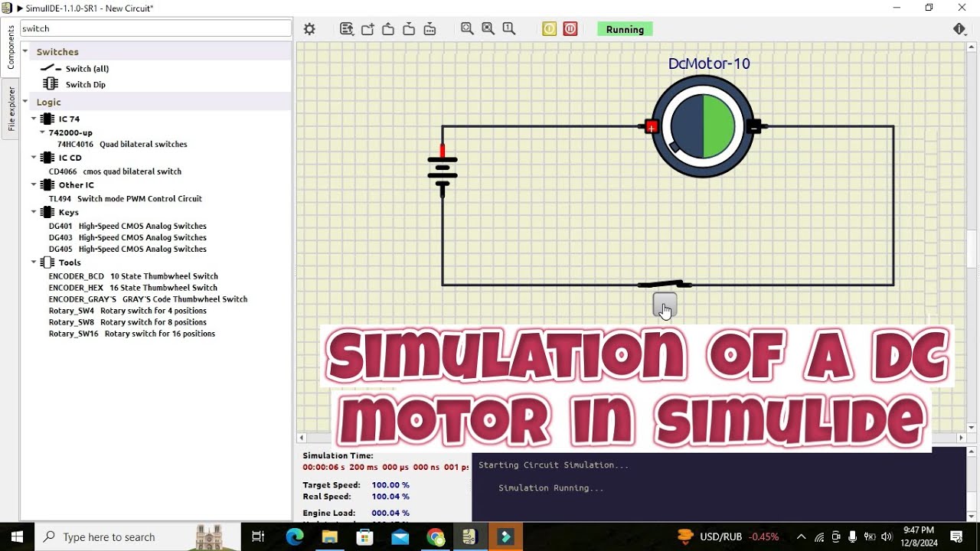This screenshot has height=551, width=980.
Task: Click the canvas horizontal scrollbar left arrow
Action: pyautogui.click(x=302, y=438)
